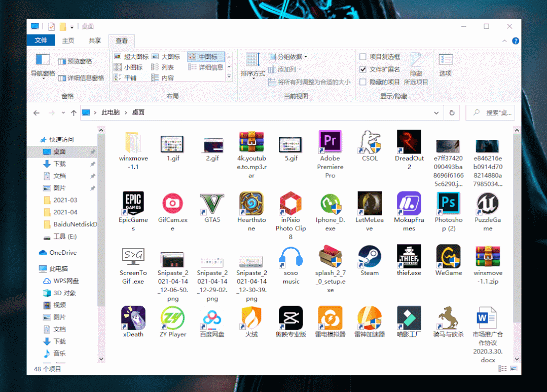Image resolution: width=547 pixels, height=392 pixels.
Task: Toggle the 预览窗格 pane
Action: [75, 61]
